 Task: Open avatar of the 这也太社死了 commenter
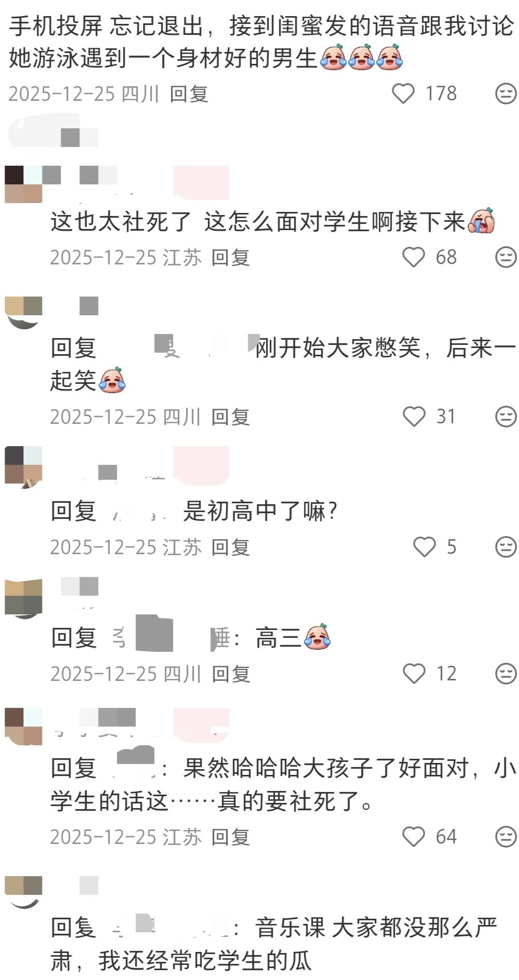[23, 184]
